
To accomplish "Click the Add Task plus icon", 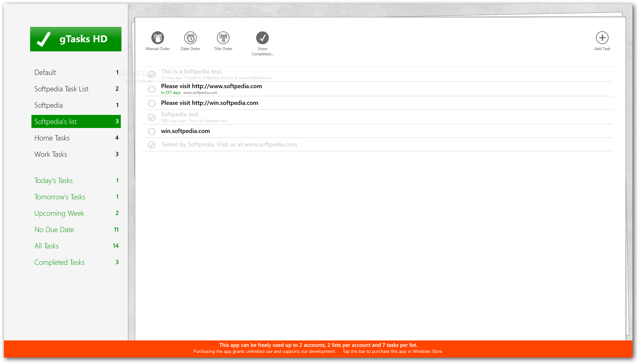I will click(602, 38).
